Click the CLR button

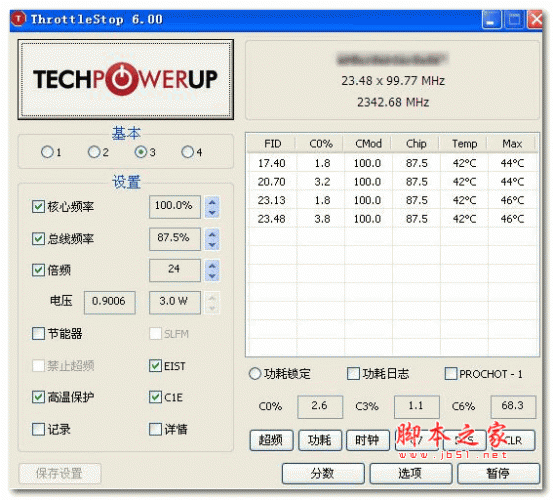513,440
